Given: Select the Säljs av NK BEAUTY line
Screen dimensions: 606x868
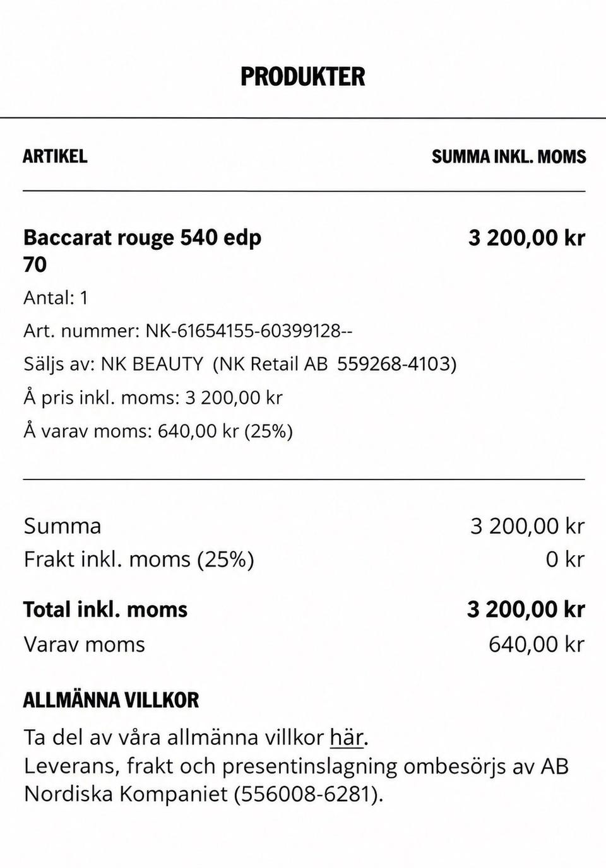Looking at the screenshot, I should click(240, 364).
